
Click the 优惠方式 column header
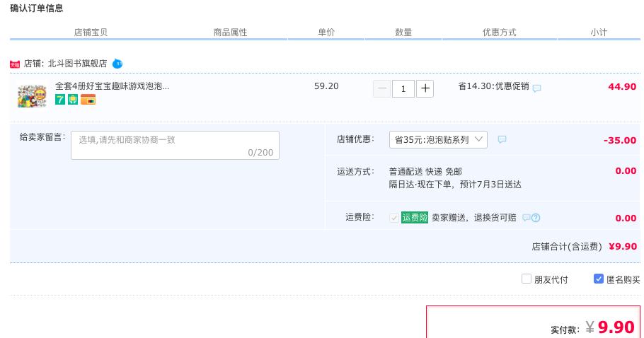[x=500, y=33]
